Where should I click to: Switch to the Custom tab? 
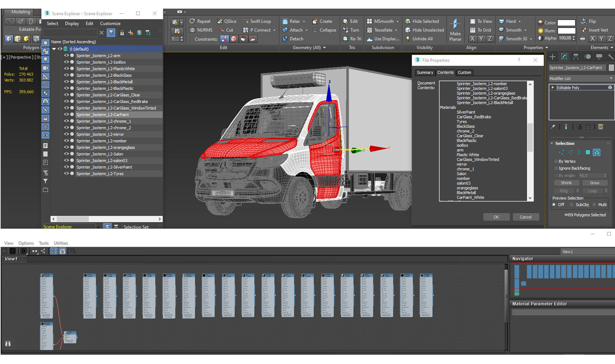[464, 73]
